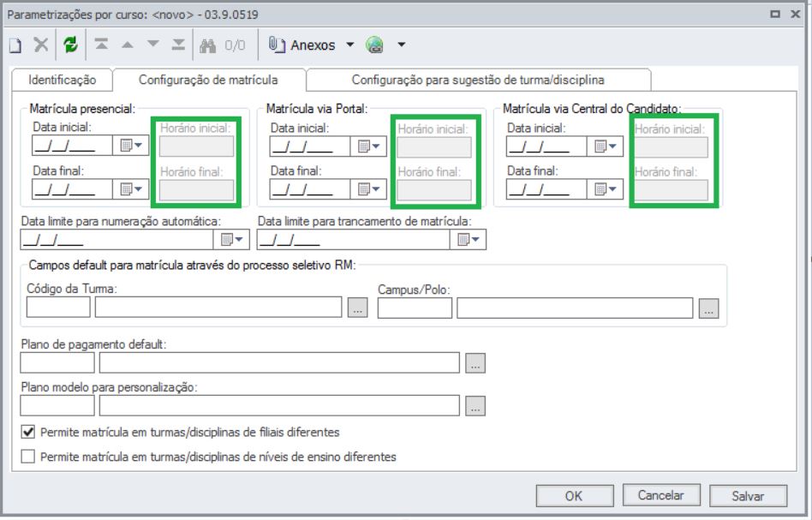Maximize the Parametrizações por curso window
812x520 pixels.
point(774,14)
